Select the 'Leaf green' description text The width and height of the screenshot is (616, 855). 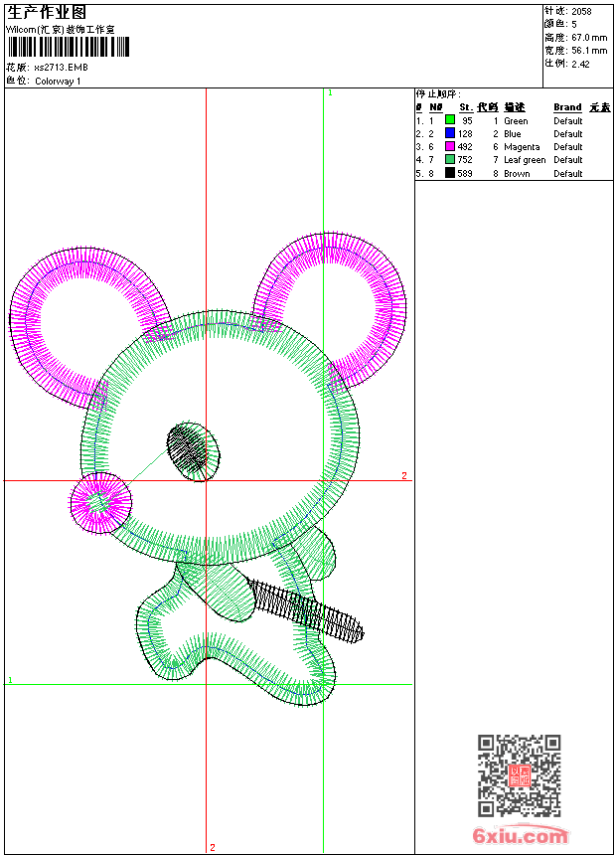coord(525,160)
